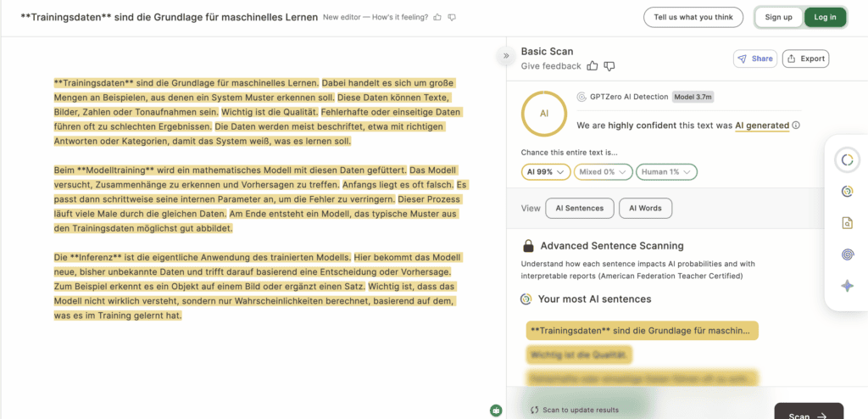Image resolution: width=868 pixels, height=419 pixels.
Task: Click sentence 'Zum Beispiel erkennt es ein Objekt'
Action: point(209,287)
